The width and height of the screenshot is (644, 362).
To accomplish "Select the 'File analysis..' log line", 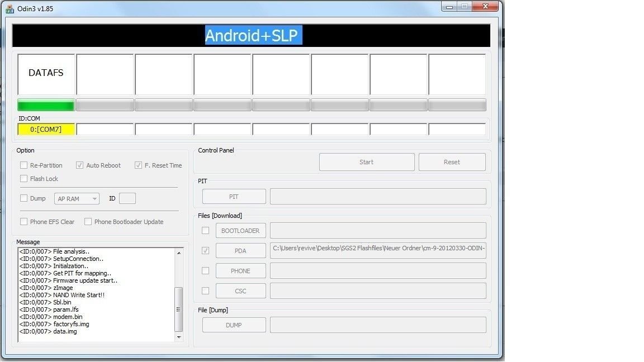I will [54, 251].
